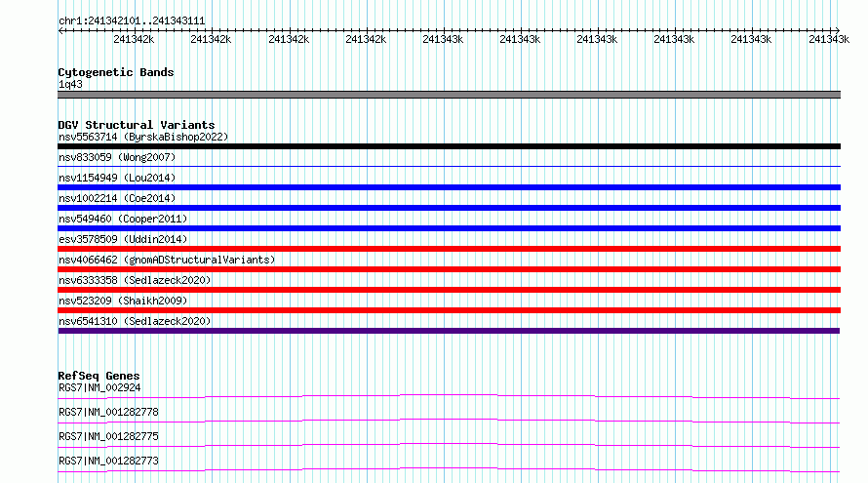Click the blue nsv549460 variant bar
The image size is (868, 483).
tap(449, 228)
